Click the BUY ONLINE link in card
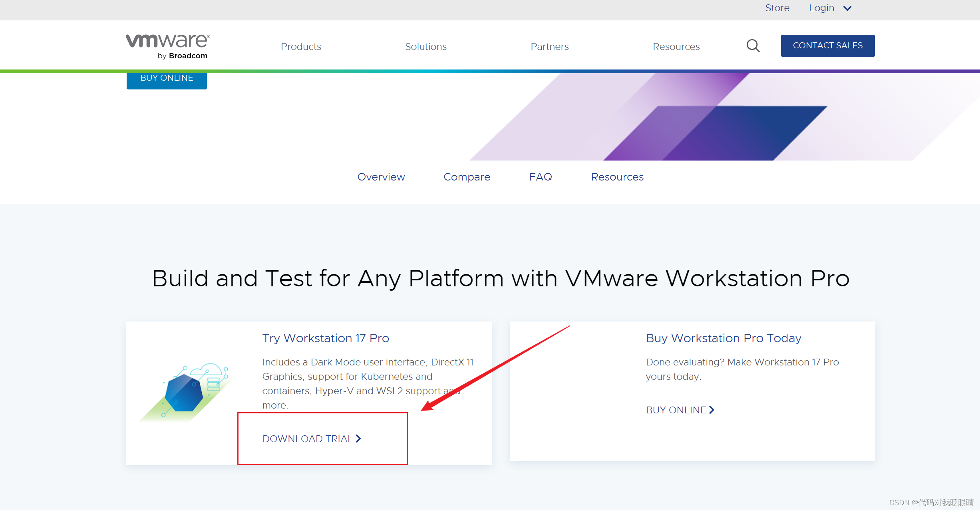This screenshot has height=510, width=980. tap(680, 410)
